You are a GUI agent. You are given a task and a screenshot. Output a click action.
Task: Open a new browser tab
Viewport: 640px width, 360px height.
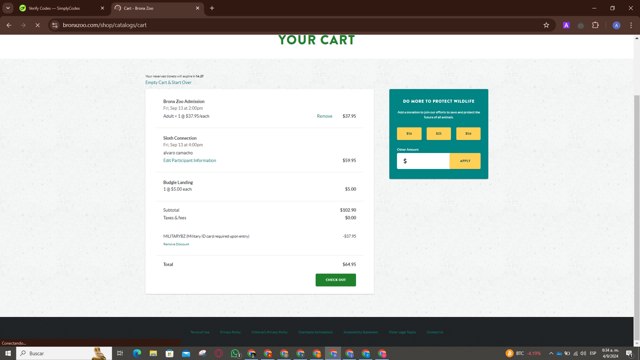coord(212,8)
